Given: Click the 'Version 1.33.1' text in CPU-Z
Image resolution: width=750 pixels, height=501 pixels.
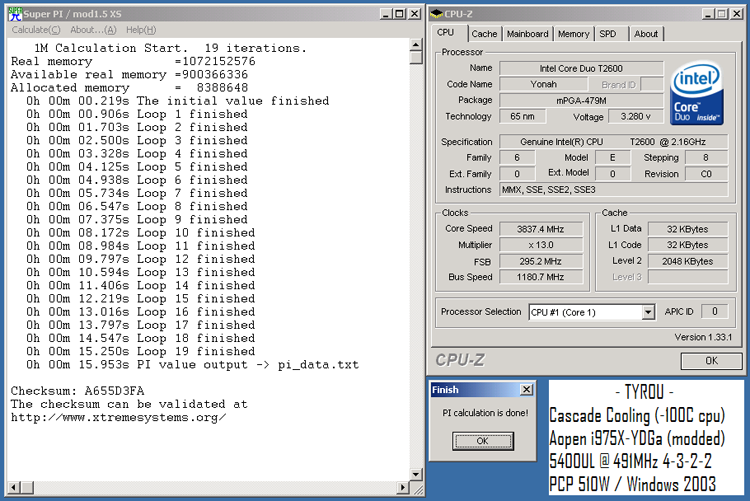Looking at the screenshot, I should point(703,337).
